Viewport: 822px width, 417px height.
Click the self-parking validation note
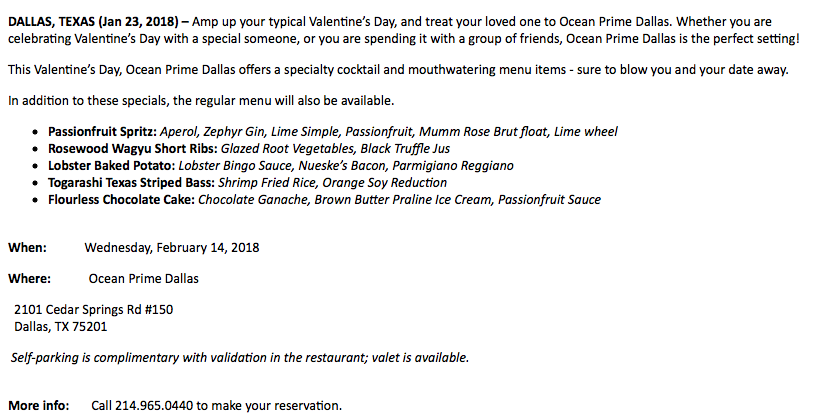240,358
